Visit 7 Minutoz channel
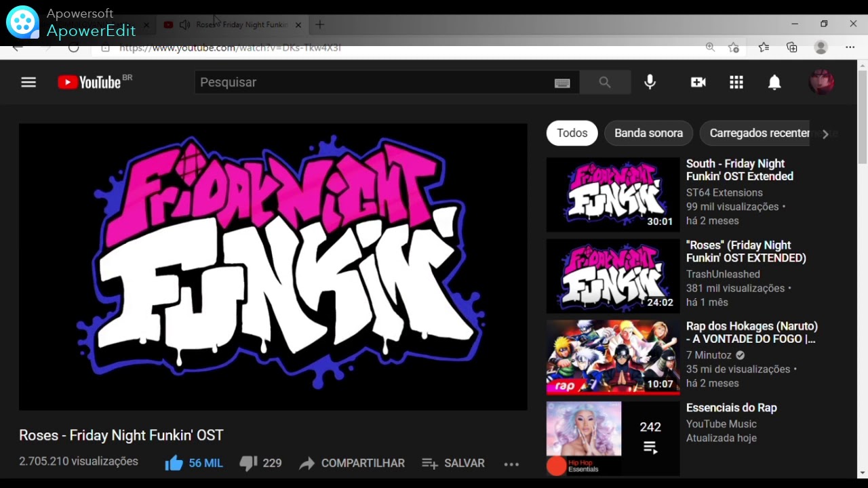 click(x=709, y=355)
